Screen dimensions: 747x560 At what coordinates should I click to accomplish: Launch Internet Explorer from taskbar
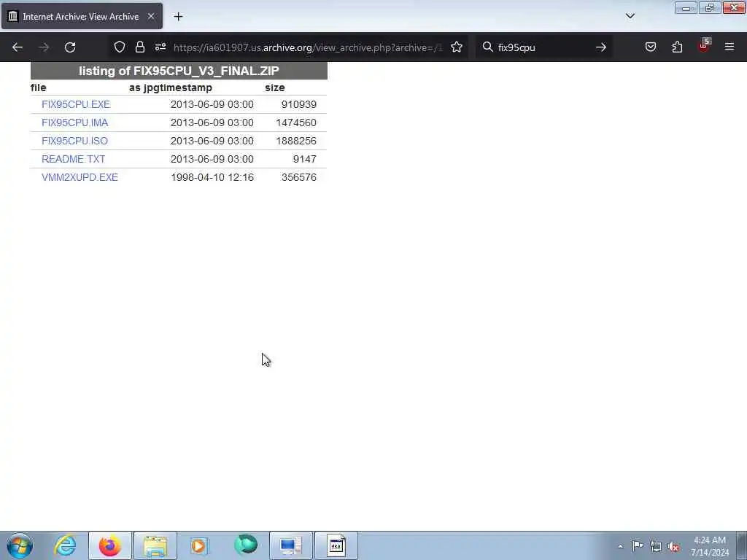click(x=65, y=545)
